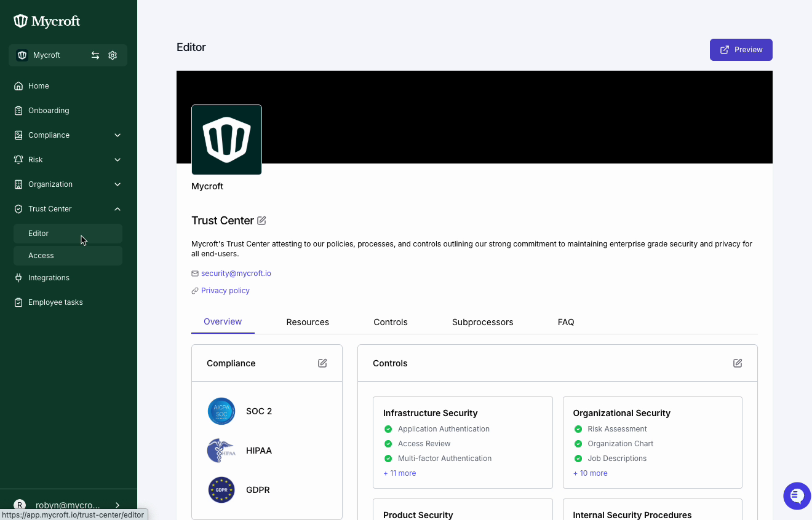Click the Controls card edit icon
The width and height of the screenshot is (812, 520).
[x=738, y=363]
